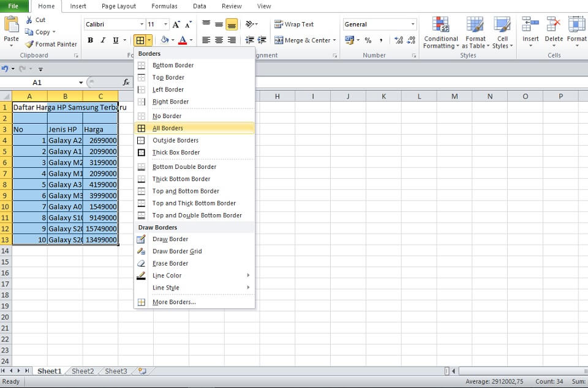Select No Border option
The width and height of the screenshot is (588, 388).
coord(194,116)
